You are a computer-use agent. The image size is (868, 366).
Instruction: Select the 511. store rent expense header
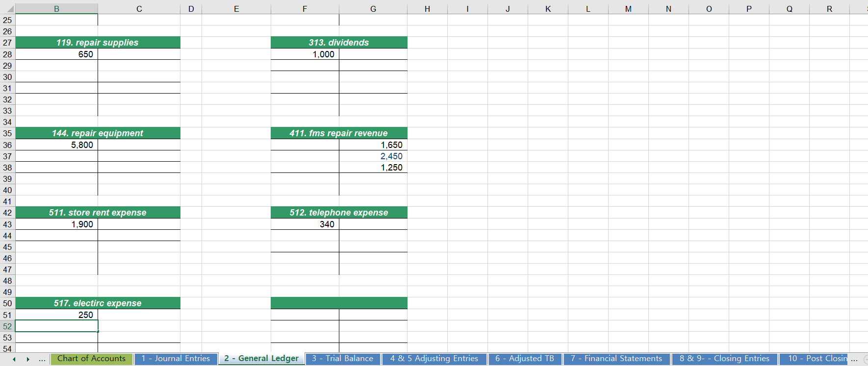pos(98,213)
